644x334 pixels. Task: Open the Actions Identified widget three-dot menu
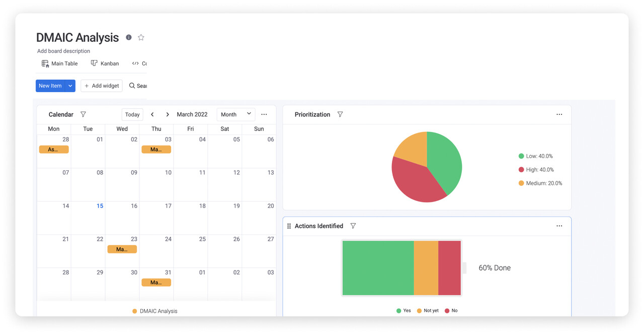559,226
